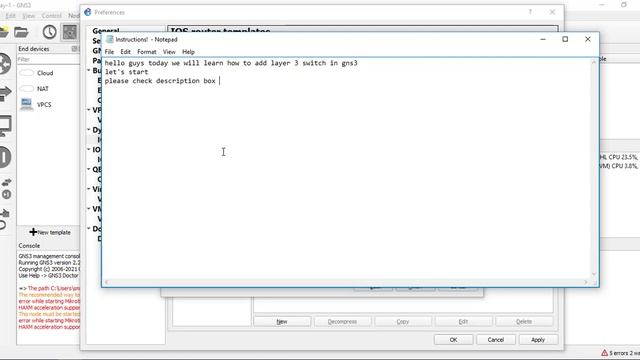Collapse the Docker section expander in Preferences tree
The height and width of the screenshot is (360, 640).
(x=89, y=229)
